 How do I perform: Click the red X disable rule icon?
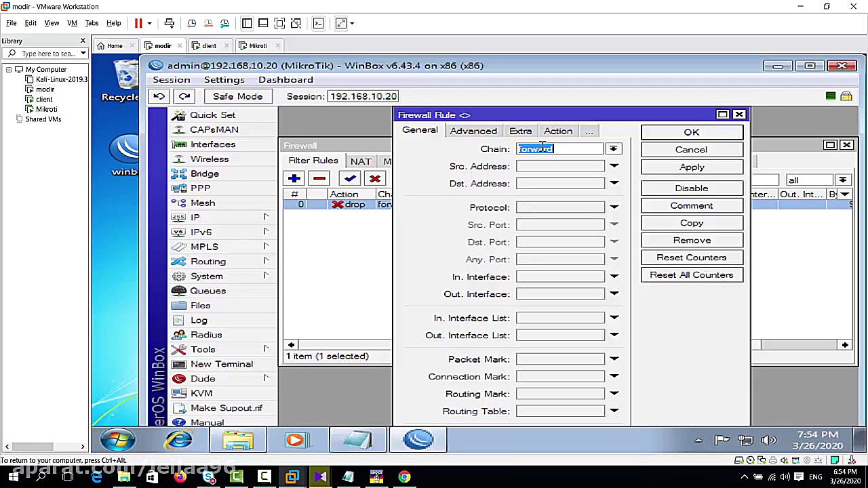tap(375, 178)
